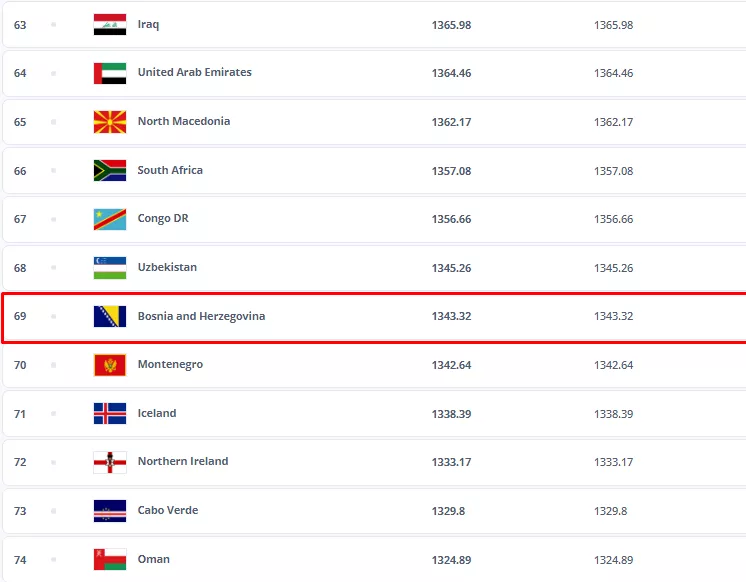Click the Congo DR flag icon
The width and height of the screenshot is (746, 582).
(109, 219)
